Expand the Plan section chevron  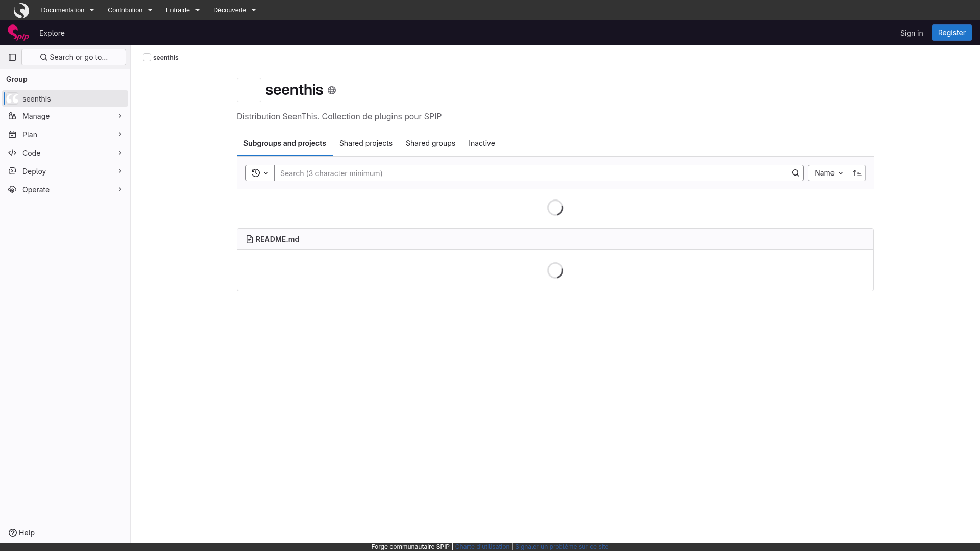[x=120, y=135]
